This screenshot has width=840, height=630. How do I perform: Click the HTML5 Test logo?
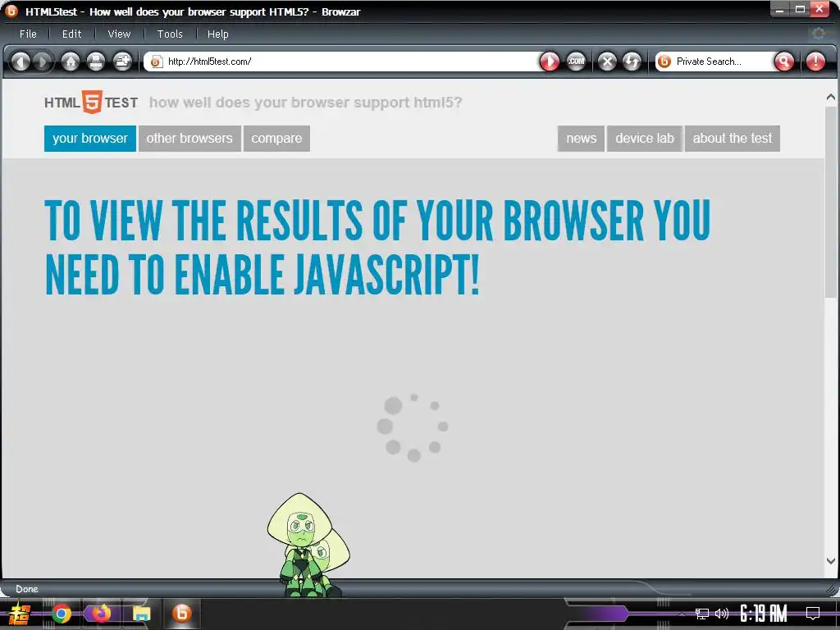pos(91,102)
